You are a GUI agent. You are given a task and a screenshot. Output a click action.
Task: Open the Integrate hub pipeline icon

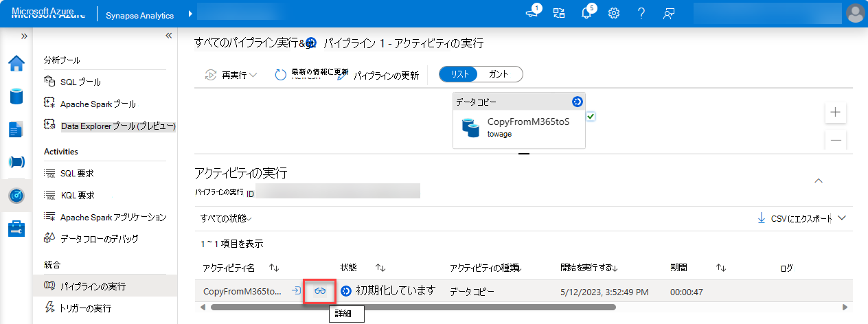pyautogui.click(x=16, y=162)
